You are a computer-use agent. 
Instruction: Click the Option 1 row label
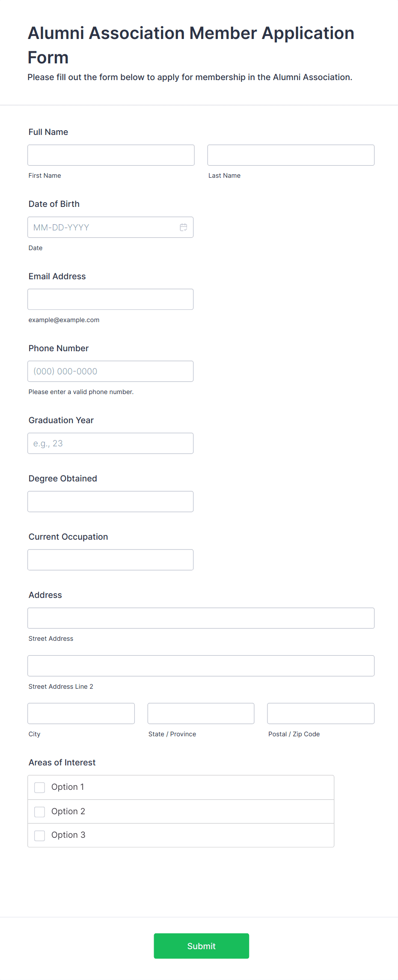pos(68,787)
